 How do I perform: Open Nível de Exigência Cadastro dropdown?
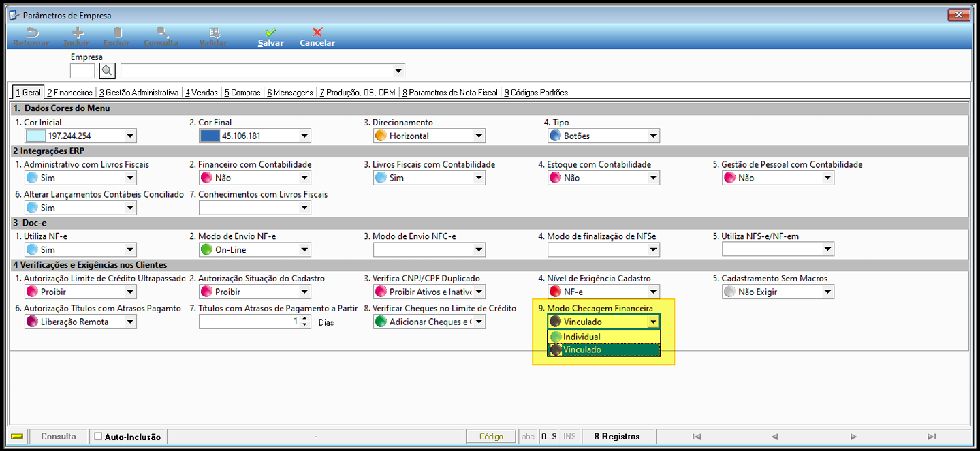coord(653,292)
